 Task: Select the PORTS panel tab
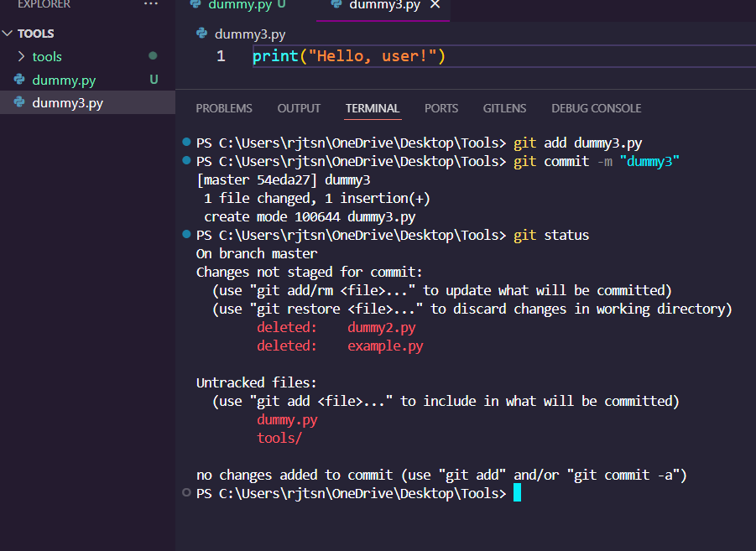(441, 108)
